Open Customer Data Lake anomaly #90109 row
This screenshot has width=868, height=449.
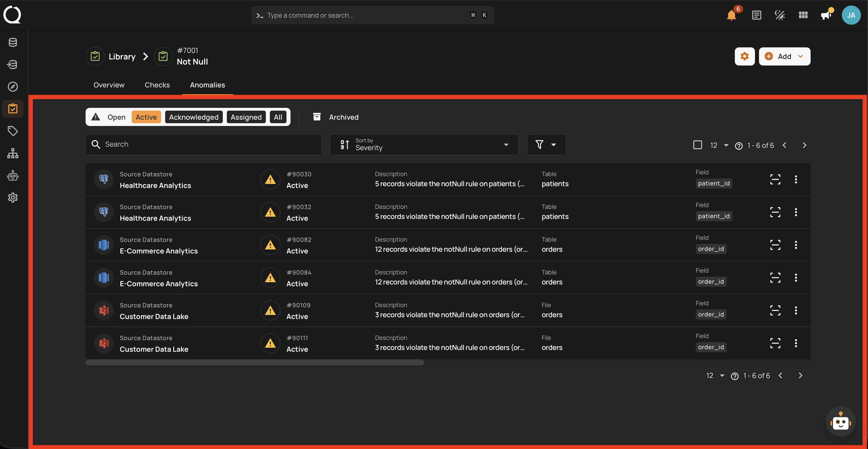tap(448, 310)
